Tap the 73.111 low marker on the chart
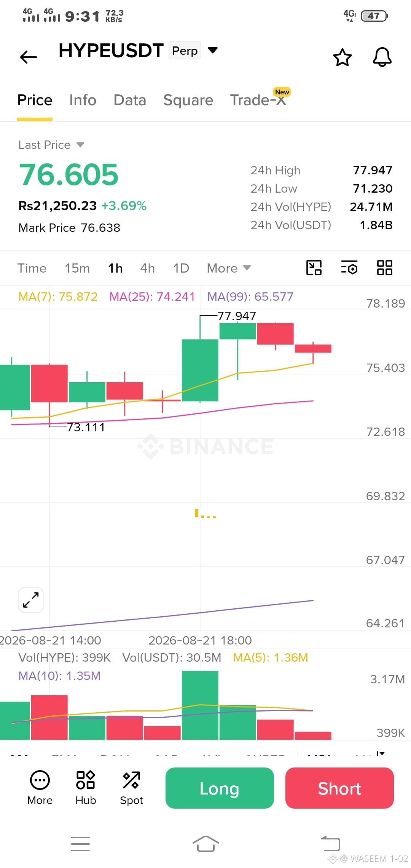This screenshot has height=868, width=411. [86, 427]
